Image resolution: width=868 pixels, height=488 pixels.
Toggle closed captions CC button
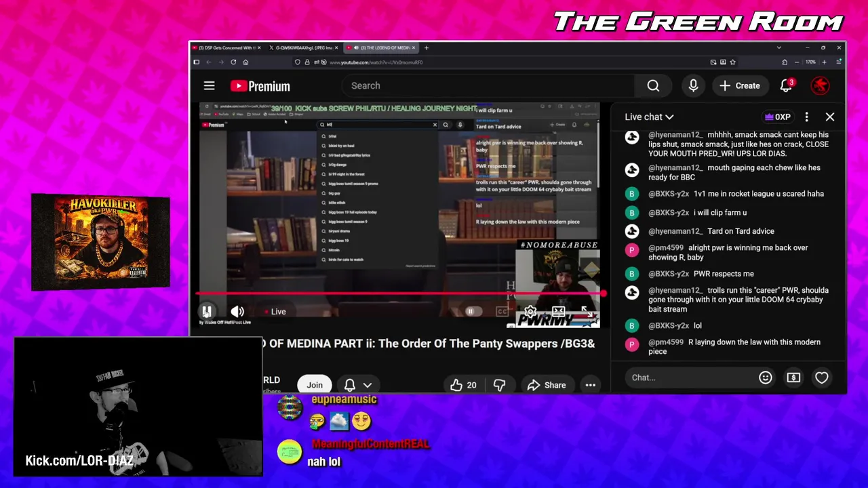pos(502,311)
